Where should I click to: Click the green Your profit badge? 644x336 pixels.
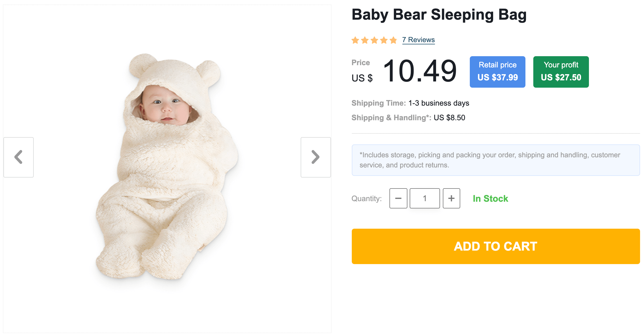click(561, 72)
